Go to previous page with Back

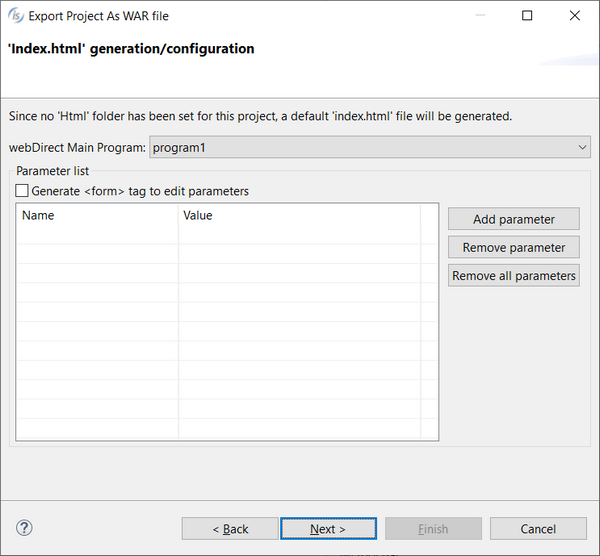230,529
